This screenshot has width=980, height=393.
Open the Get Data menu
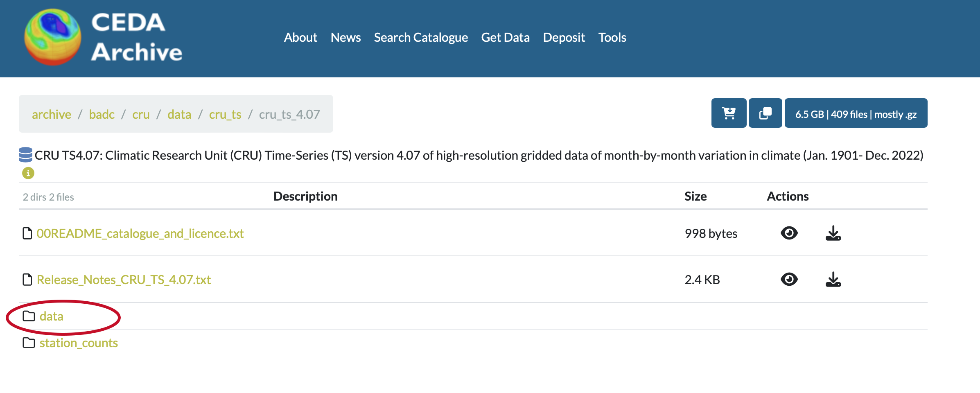[x=505, y=38]
